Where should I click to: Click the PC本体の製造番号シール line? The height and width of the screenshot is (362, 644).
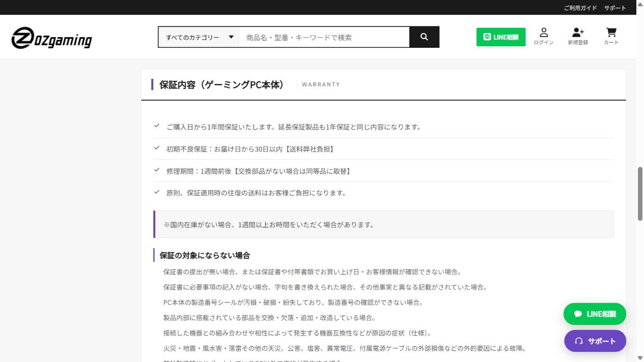(293, 303)
